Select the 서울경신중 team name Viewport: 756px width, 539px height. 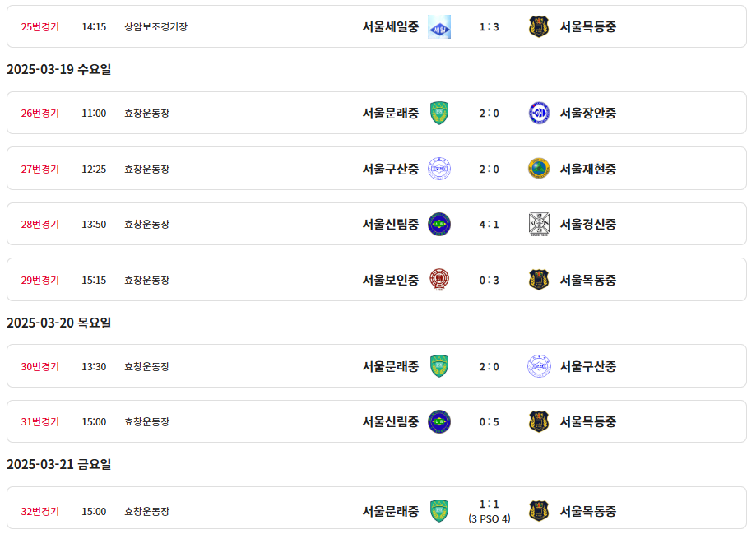(x=588, y=224)
